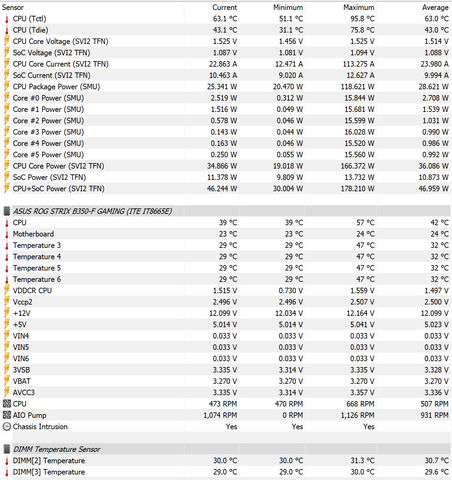Click the chip icon for ASUS ROG STRIX B350-F group

7,211
